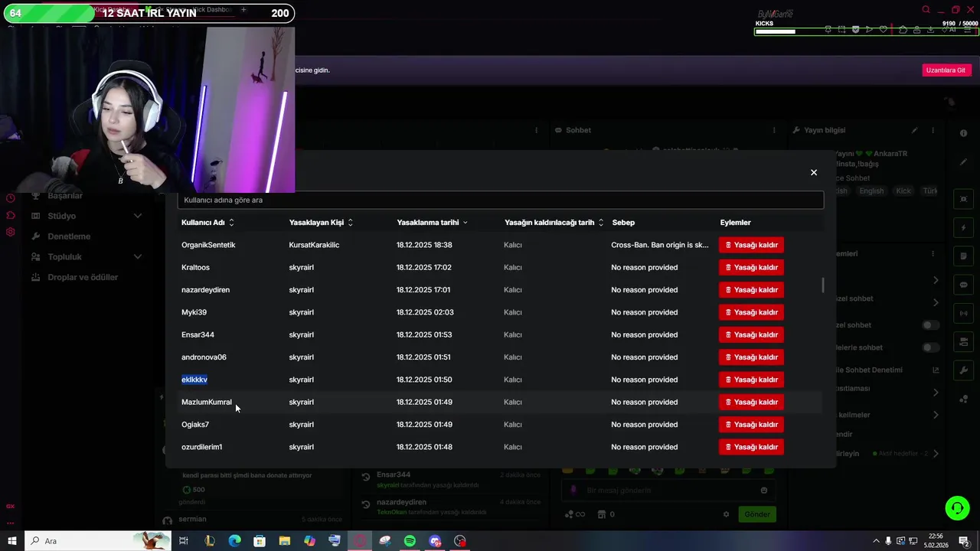The image size is (980, 551).
Task: Click the broadcast signal icon in right sidebar
Action: pos(964,313)
